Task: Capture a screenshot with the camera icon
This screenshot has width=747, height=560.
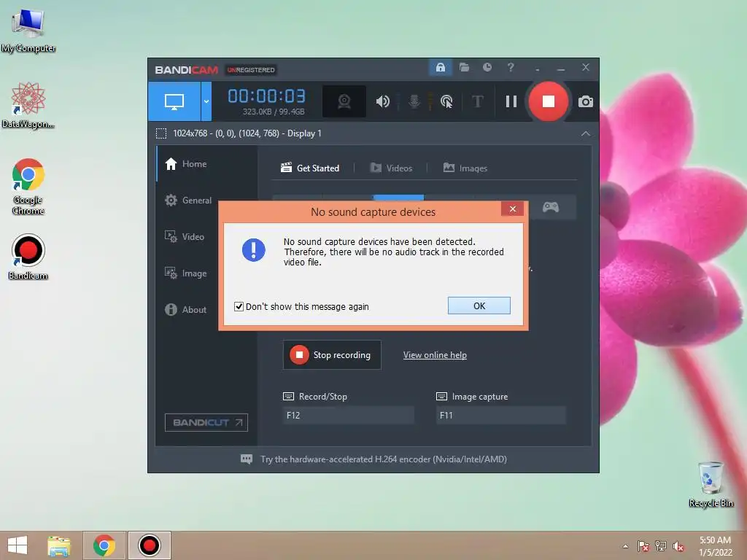Action: (586, 101)
